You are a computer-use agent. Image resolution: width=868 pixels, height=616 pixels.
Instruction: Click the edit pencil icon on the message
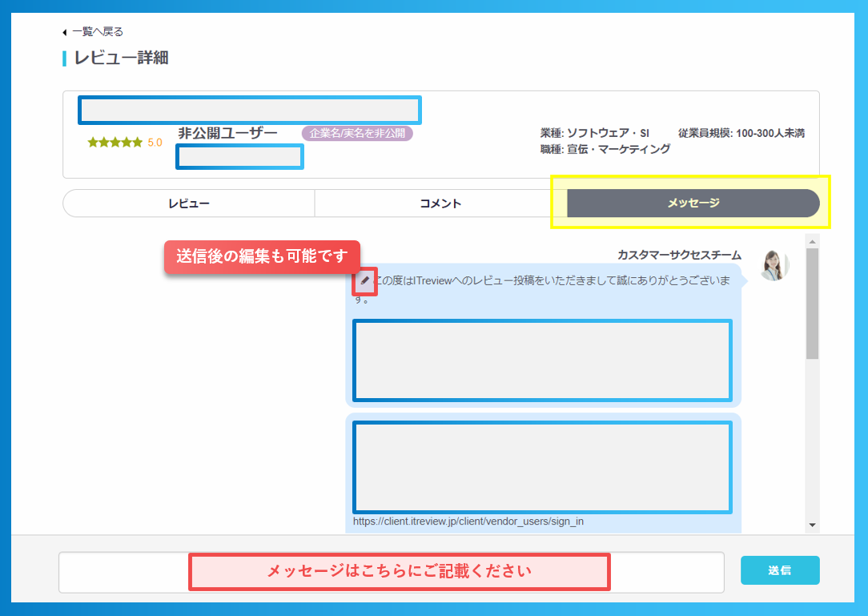pyautogui.click(x=364, y=281)
